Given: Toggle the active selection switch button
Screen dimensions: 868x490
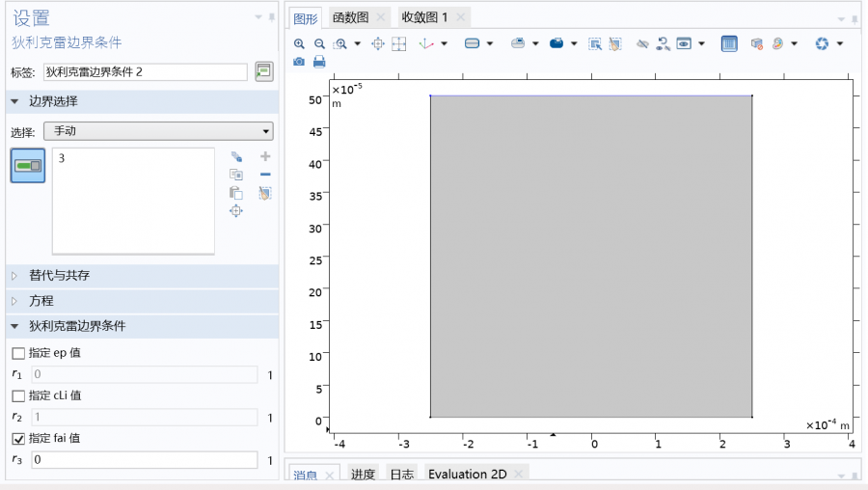Looking at the screenshot, I should 28,166.
